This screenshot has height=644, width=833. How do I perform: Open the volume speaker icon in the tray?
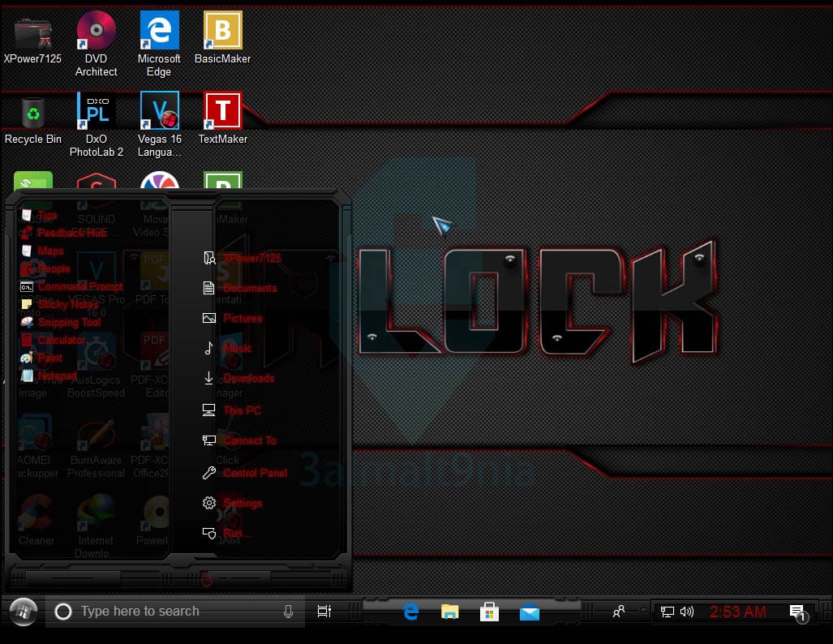[x=687, y=612]
